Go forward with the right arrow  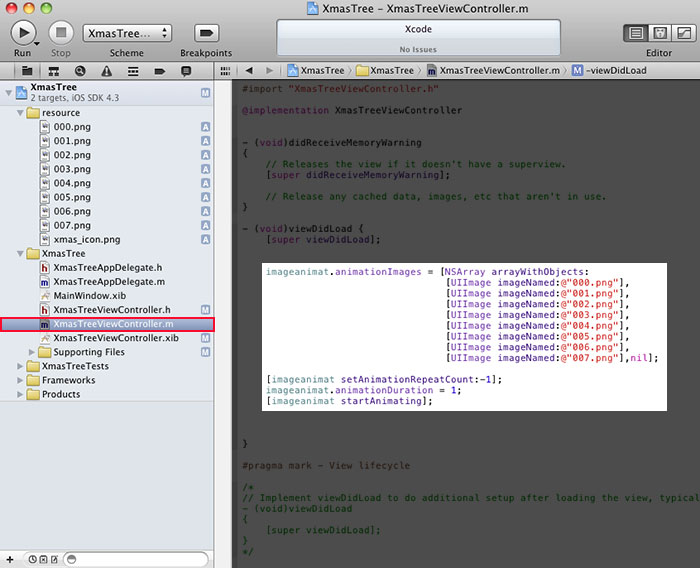(269, 70)
